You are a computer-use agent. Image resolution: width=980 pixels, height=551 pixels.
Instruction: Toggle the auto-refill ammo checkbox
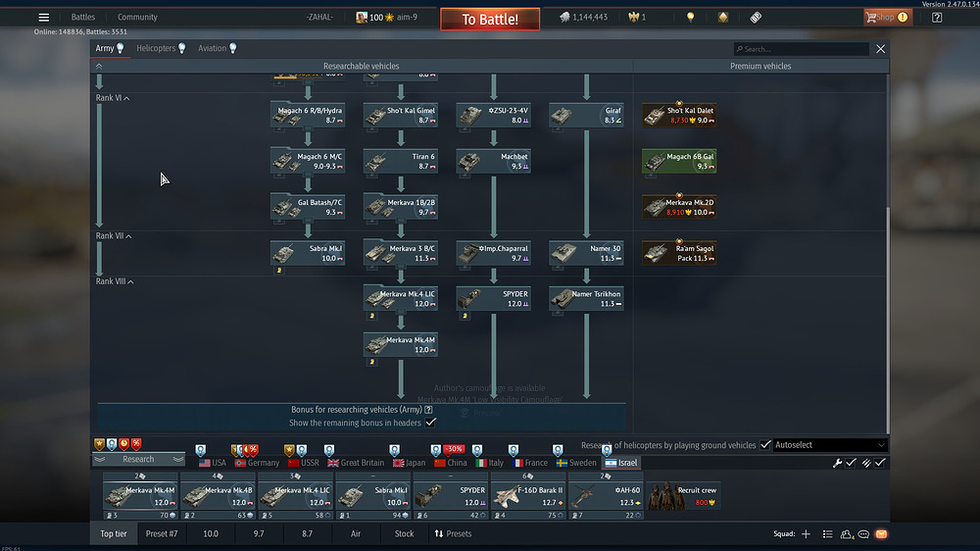[x=880, y=463]
